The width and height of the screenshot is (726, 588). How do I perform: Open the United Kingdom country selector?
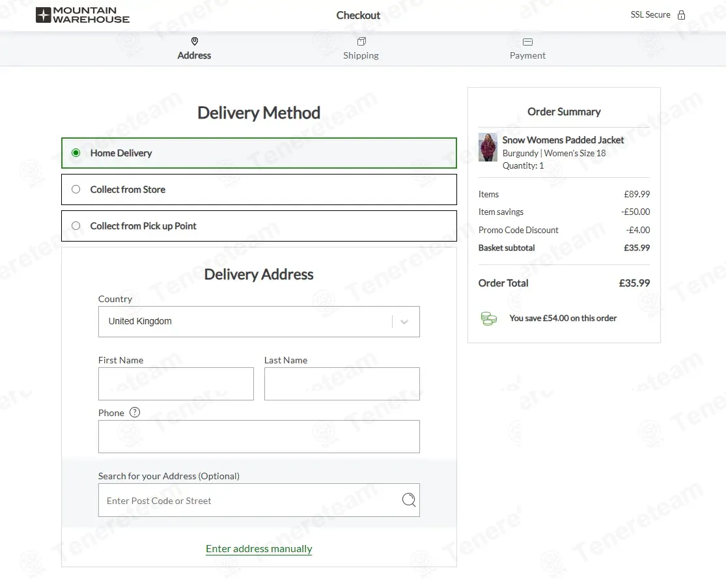(x=247, y=322)
